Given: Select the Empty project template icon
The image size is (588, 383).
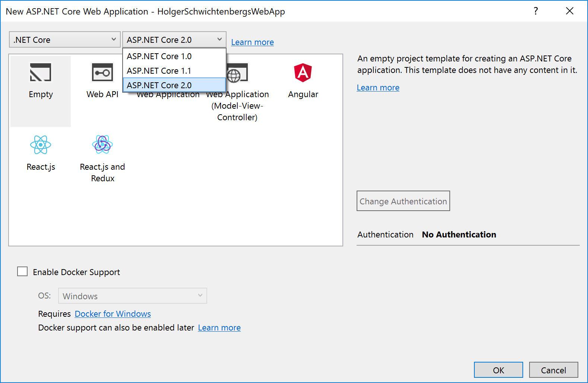Looking at the screenshot, I should click(40, 72).
